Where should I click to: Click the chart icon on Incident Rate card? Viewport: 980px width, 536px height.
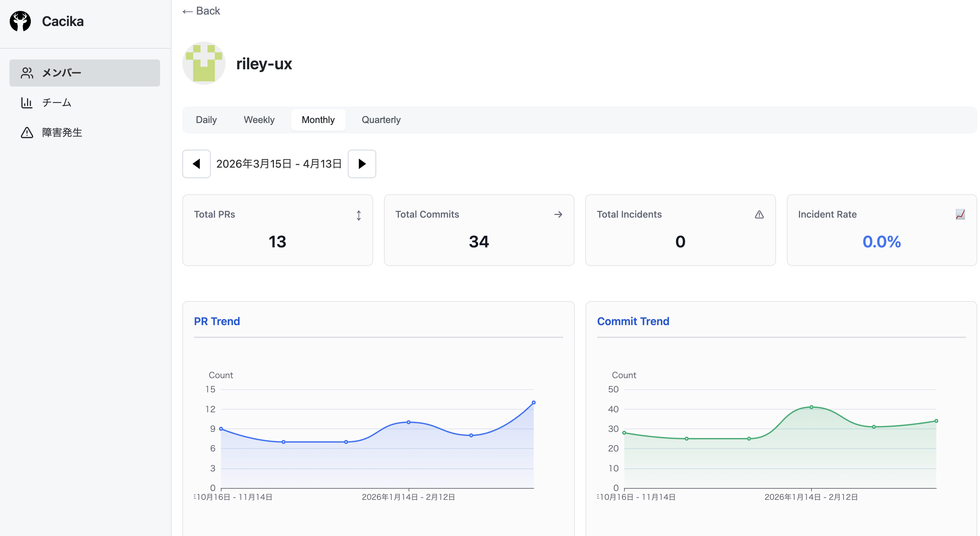click(x=960, y=215)
